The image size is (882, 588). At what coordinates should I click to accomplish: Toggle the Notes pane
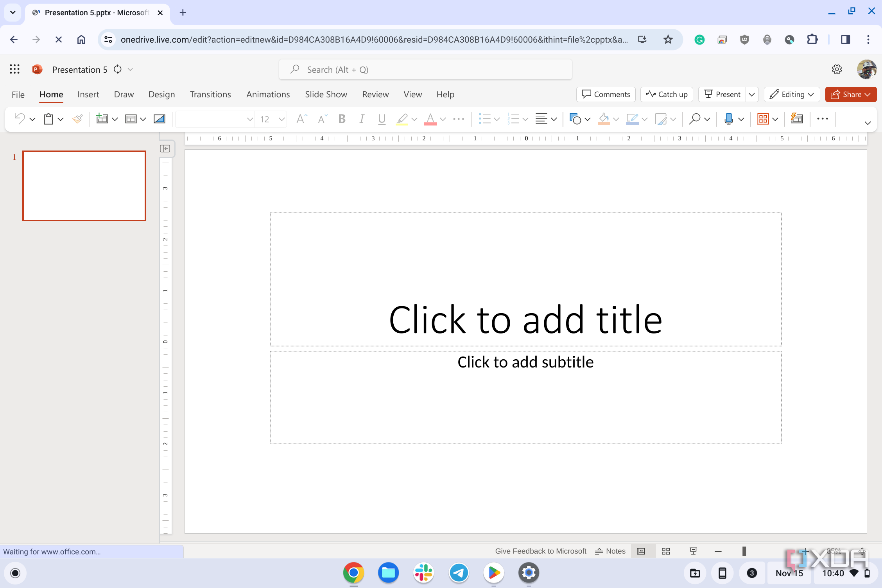point(610,551)
